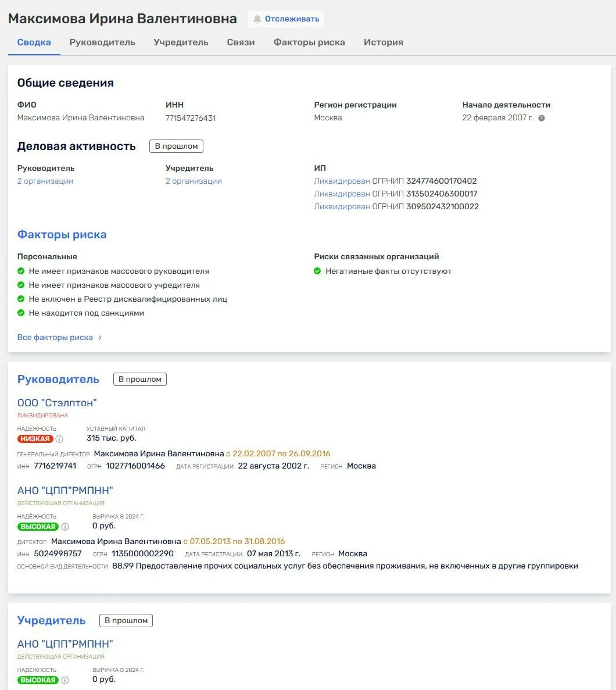Click the НИЗКАЯ reliability badge
This screenshot has width=616, height=690.
[x=35, y=439]
